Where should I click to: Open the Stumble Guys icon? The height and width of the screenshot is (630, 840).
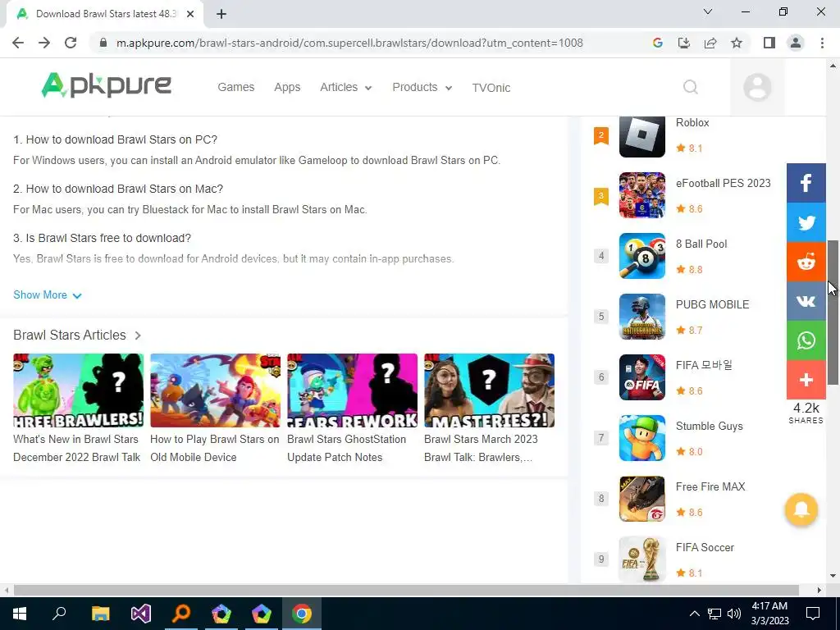[641, 438]
